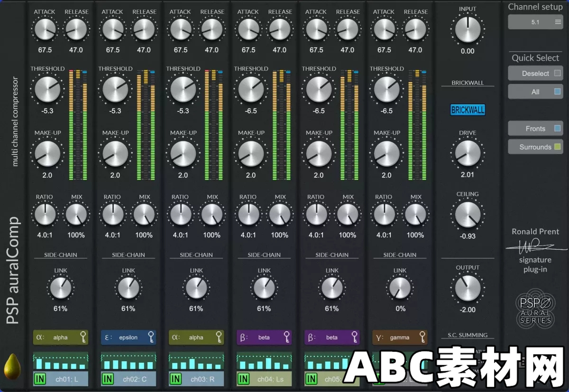Viewport: 569px width, 392px height.
Task: Toggle the IN button on channel ch04: Ls
Action: click(243, 379)
